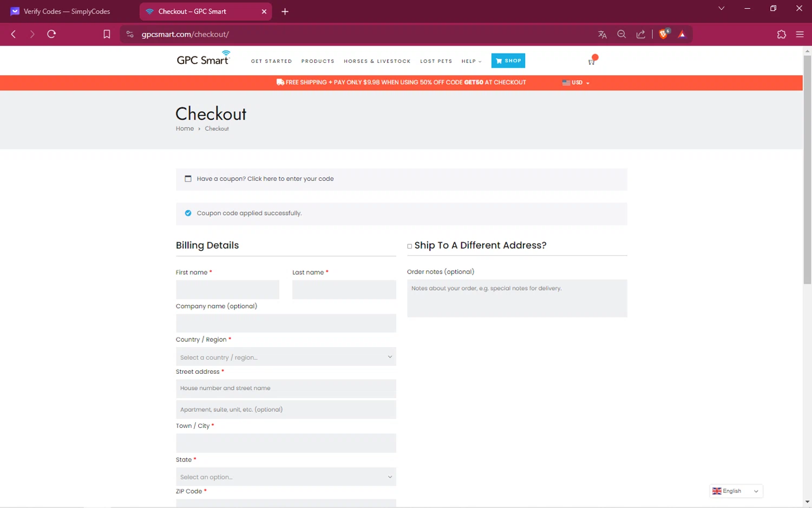Click the address bar URL
Image resolution: width=812 pixels, height=508 pixels.
[x=185, y=34]
